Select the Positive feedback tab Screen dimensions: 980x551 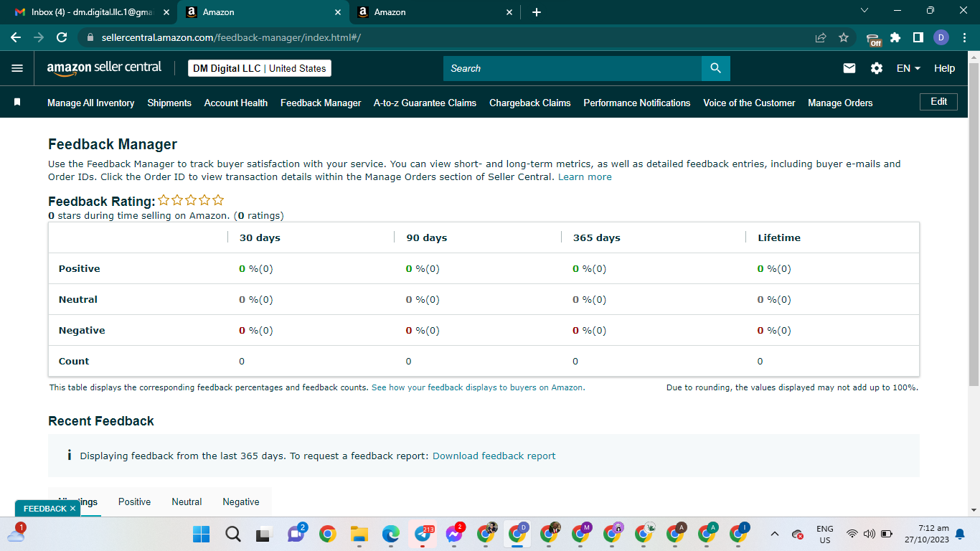(x=134, y=501)
